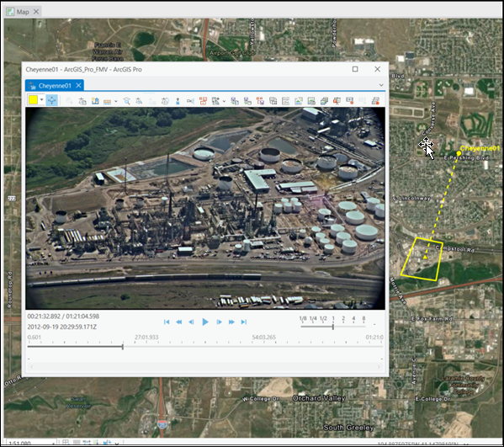This screenshot has width=504, height=447.
Task: Click the refinery video frame
Action: click(205, 209)
